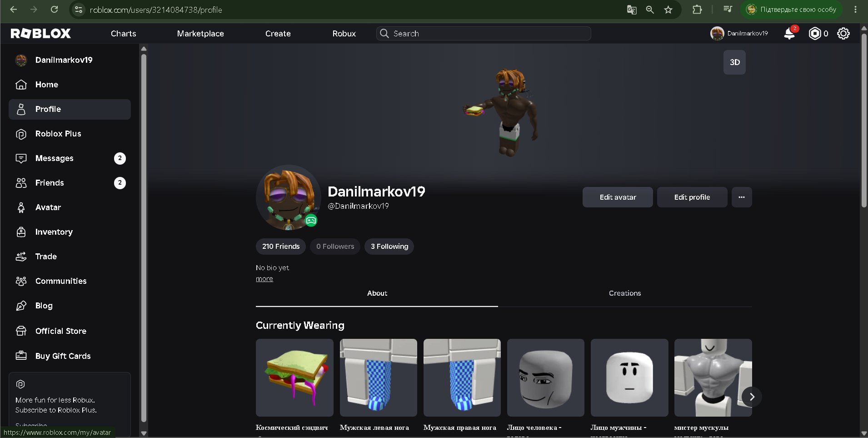Click the Trade sidebar icon
The width and height of the screenshot is (868, 438).
pos(21,257)
